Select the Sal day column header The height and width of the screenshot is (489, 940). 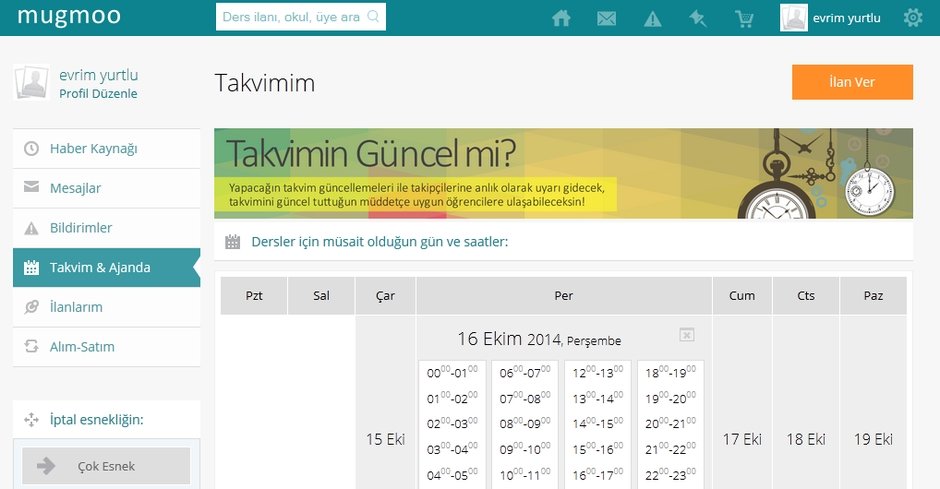tap(321, 295)
